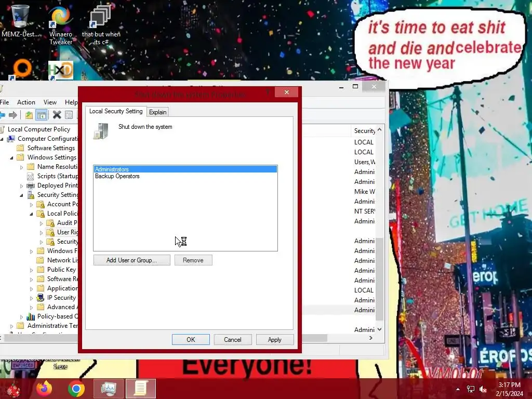Select the Local Security Setting tab
This screenshot has width=532, height=399.
116,111
